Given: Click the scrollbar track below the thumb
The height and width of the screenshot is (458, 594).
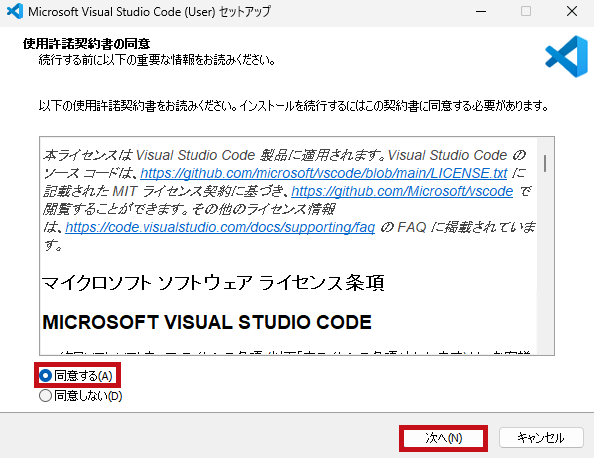Looking at the screenshot, I should (545, 265).
